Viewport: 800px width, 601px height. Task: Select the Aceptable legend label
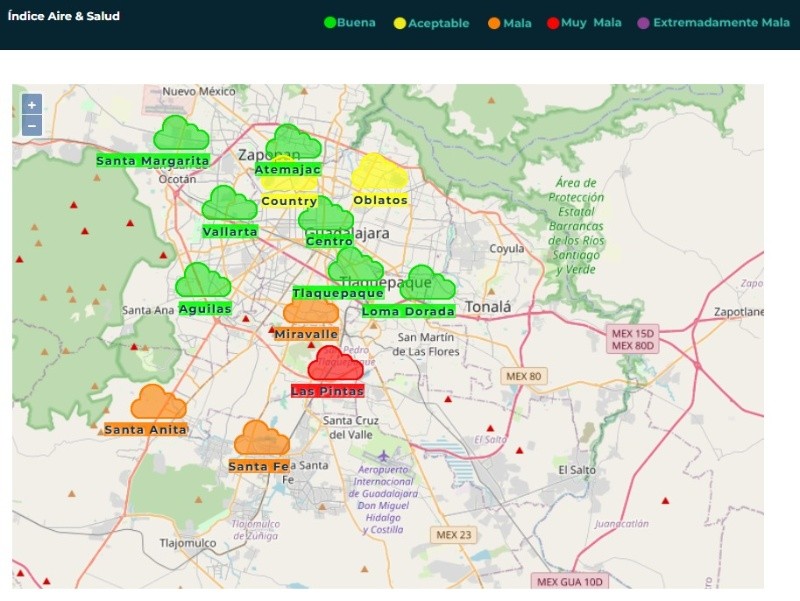tap(438, 23)
